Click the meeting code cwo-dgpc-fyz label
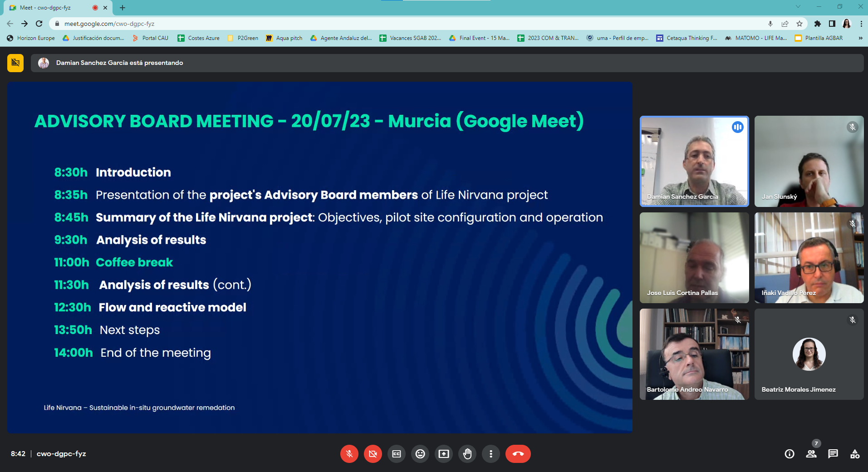This screenshot has height=472, width=868. pos(61,453)
